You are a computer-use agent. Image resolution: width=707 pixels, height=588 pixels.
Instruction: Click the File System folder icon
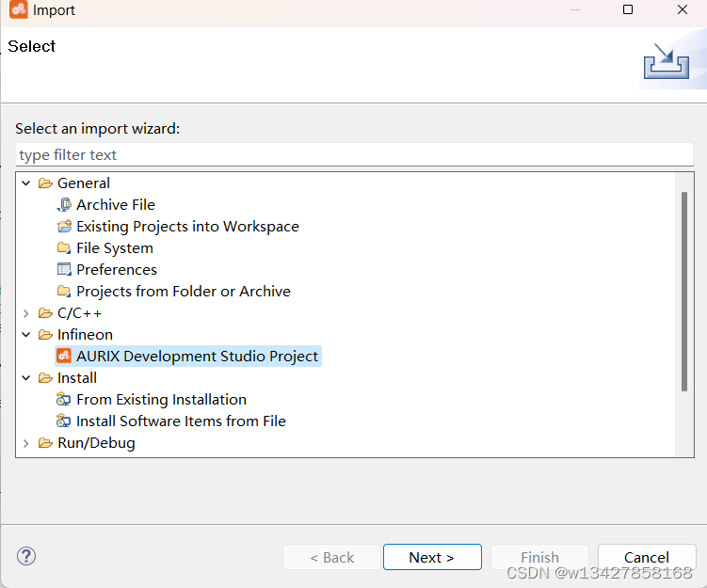click(64, 247)
